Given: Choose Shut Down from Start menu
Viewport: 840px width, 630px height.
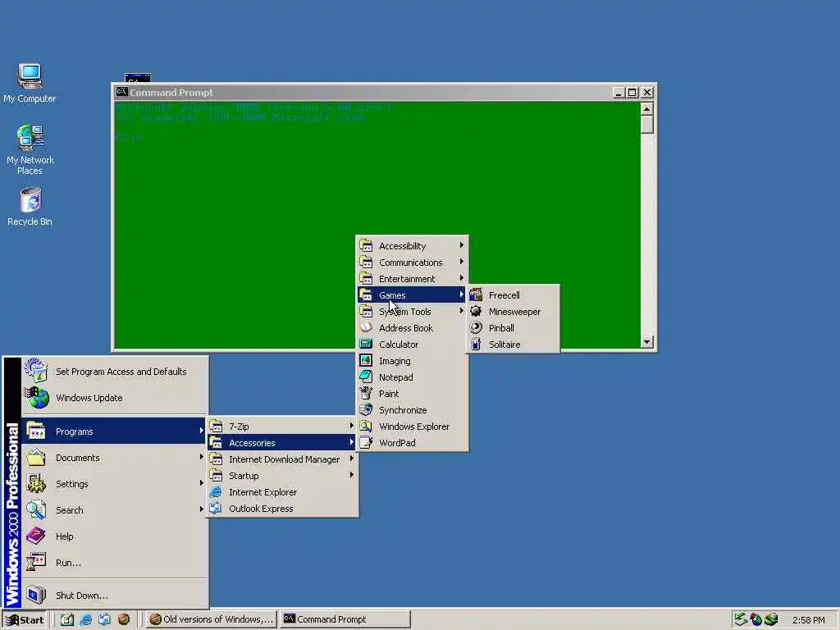Looking at the screenshot, I should pos(113,596).
